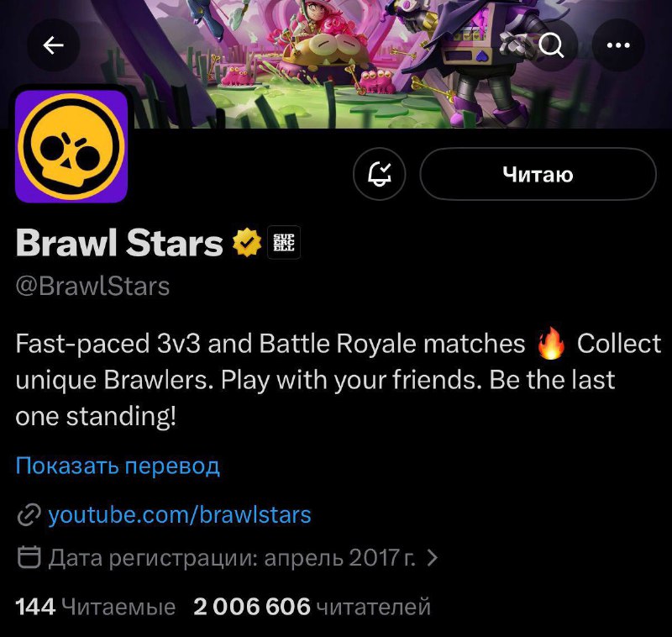Open the youtube.com/brawlstars link
The image size is (672, 637).
pyautogui.click(x=180, y=514)
